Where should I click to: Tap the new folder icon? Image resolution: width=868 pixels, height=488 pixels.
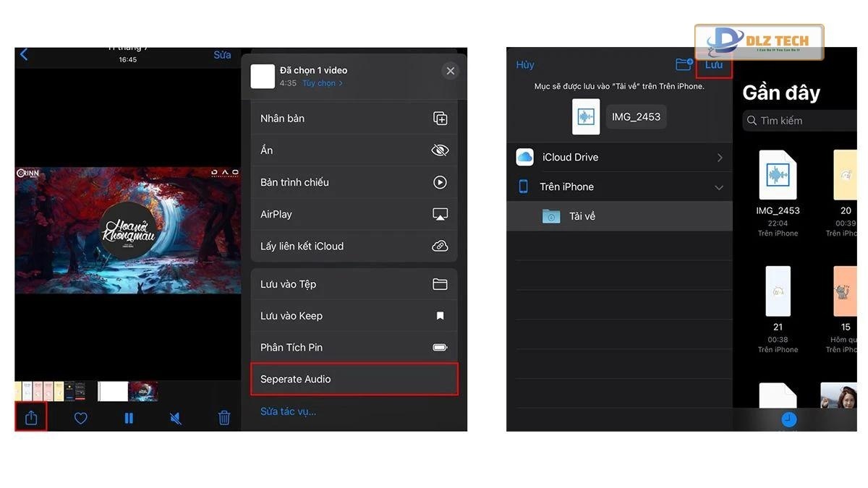coord(684,64)
